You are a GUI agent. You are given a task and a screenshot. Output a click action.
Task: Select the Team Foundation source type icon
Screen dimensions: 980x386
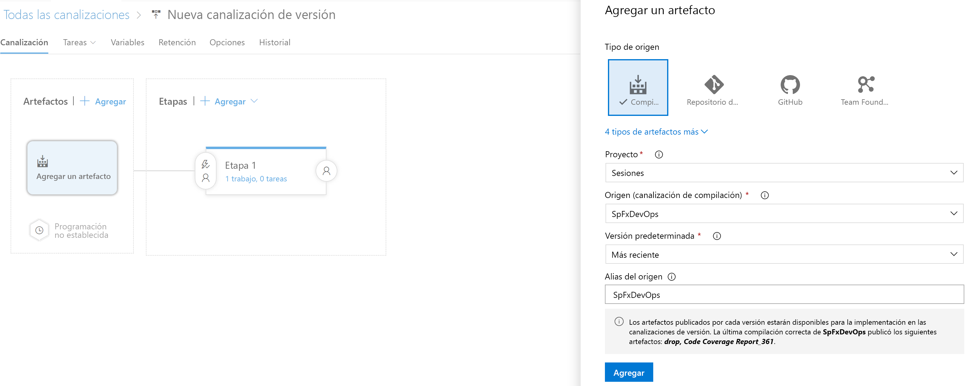866,85
